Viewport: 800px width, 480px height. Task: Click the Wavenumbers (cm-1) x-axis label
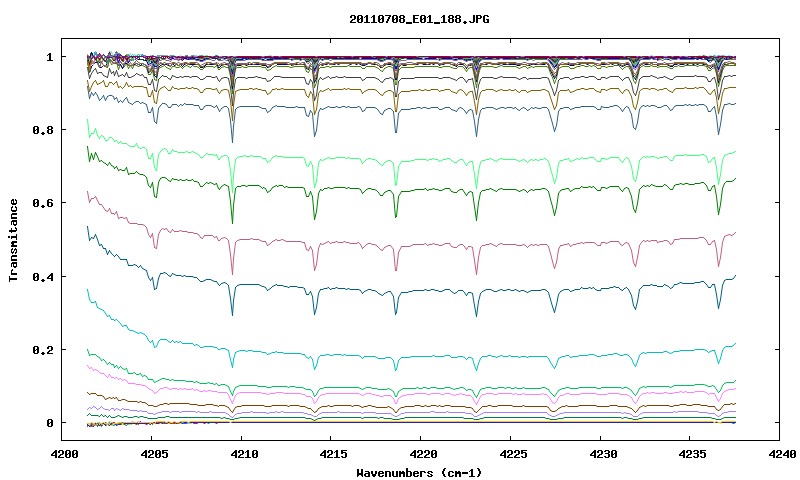[419, 473]
